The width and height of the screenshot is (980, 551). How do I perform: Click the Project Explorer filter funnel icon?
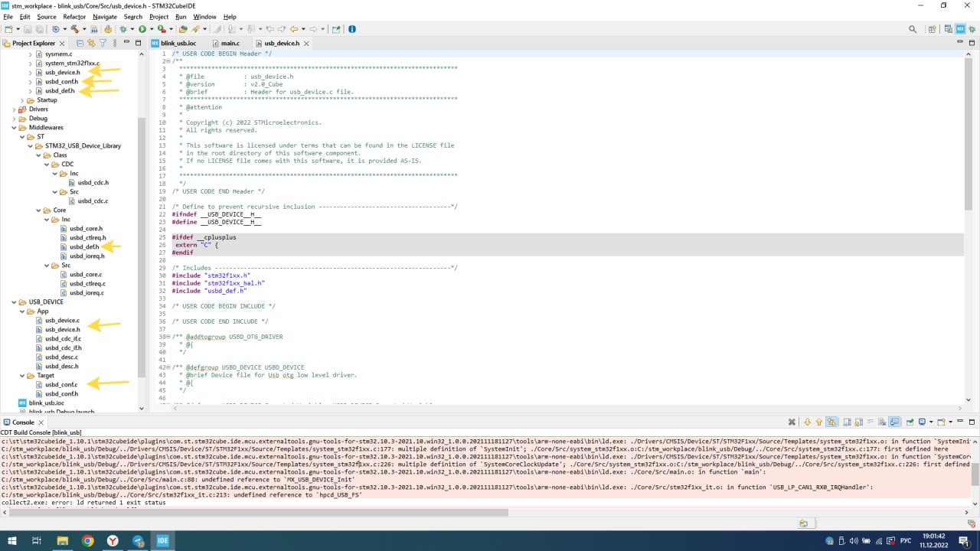tap(103, 43)
